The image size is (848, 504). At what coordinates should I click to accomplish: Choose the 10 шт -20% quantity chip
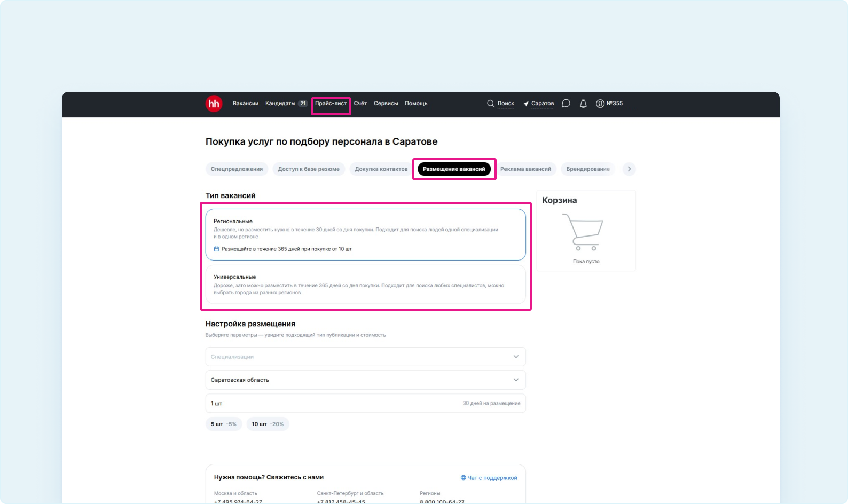coord(268,424)
